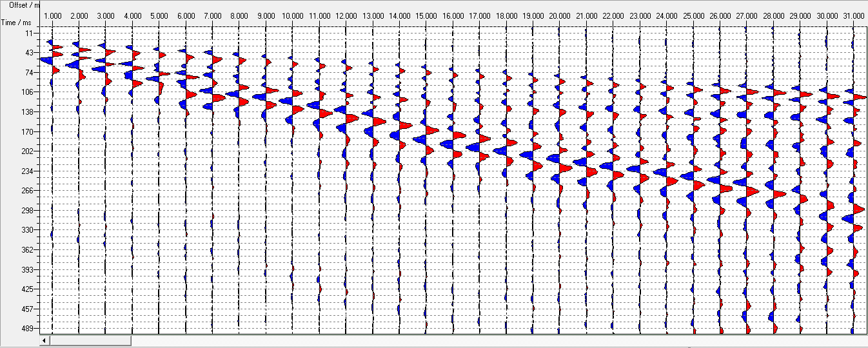The image size is (868, 348).
Task: Select the 202 ms time axis mark
Action: 28,151
